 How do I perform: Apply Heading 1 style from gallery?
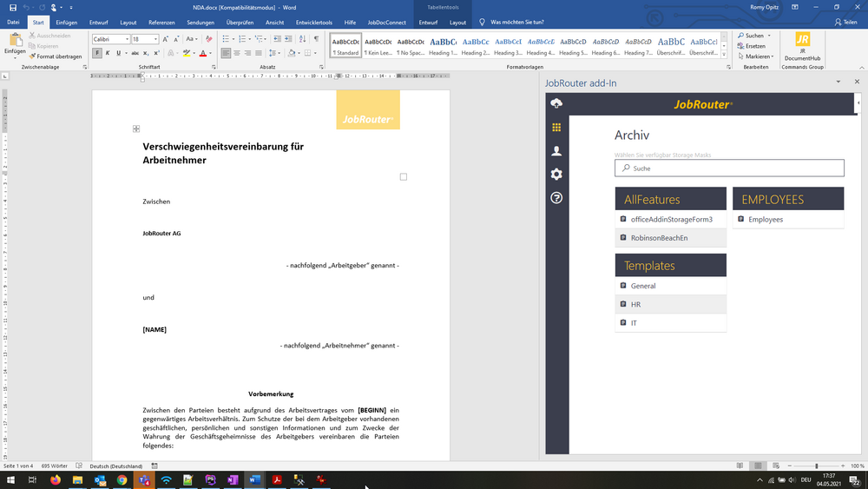[x=443, y=45]
